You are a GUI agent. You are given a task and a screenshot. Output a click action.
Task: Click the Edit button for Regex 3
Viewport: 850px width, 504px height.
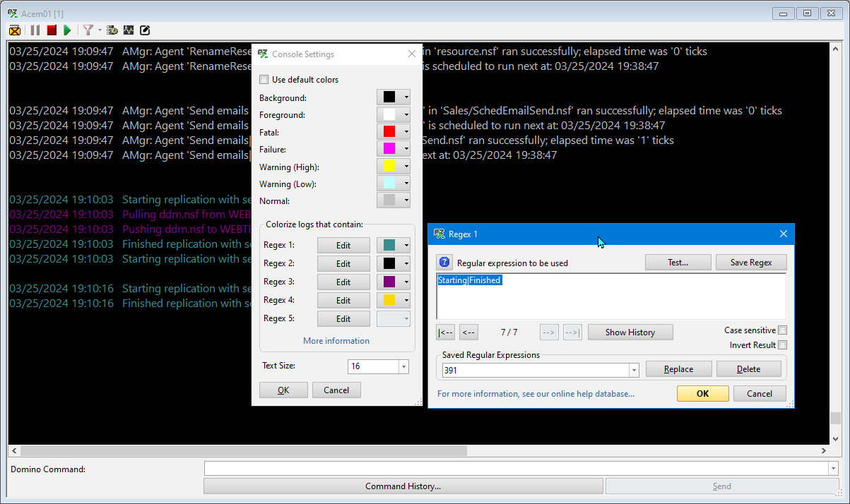(x=343, y=282)
